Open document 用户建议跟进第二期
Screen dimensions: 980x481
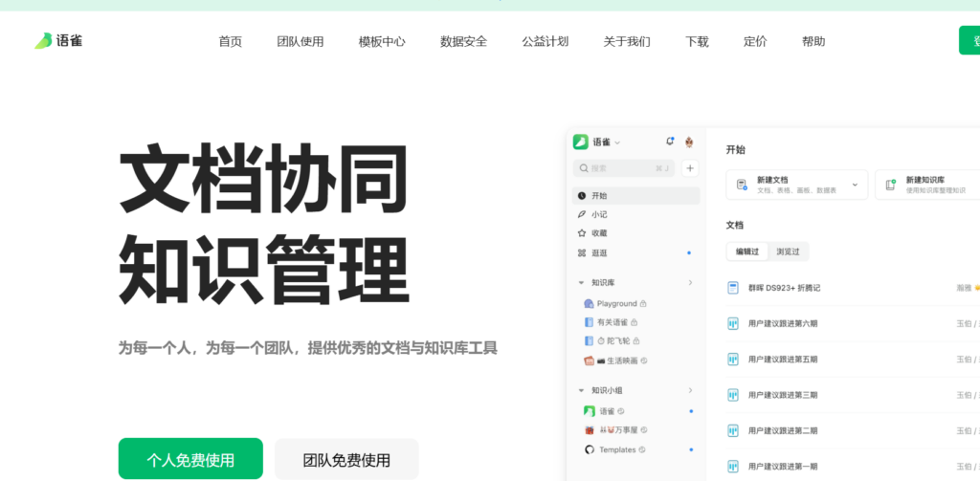tap(783, 430)
